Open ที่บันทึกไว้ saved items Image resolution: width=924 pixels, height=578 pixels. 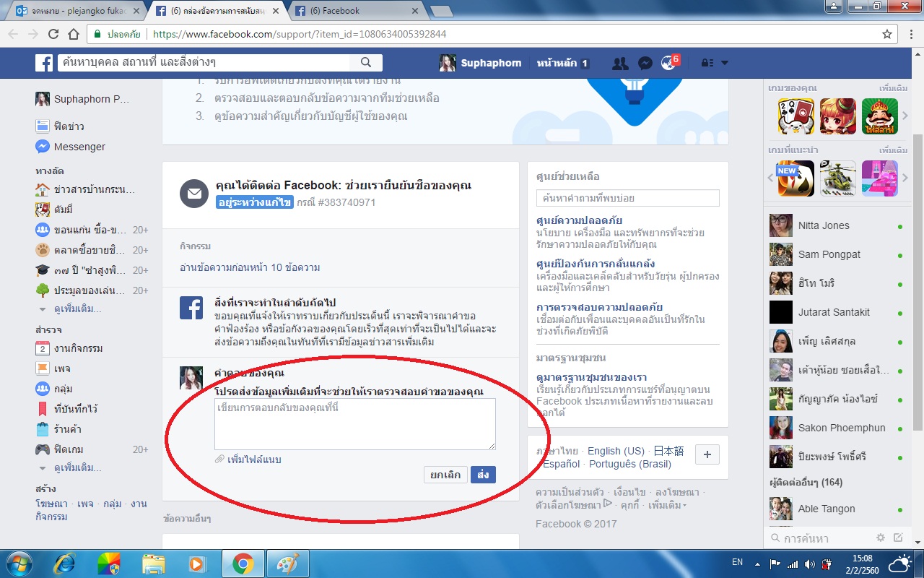pyautogui.click(x=66, y=409)
